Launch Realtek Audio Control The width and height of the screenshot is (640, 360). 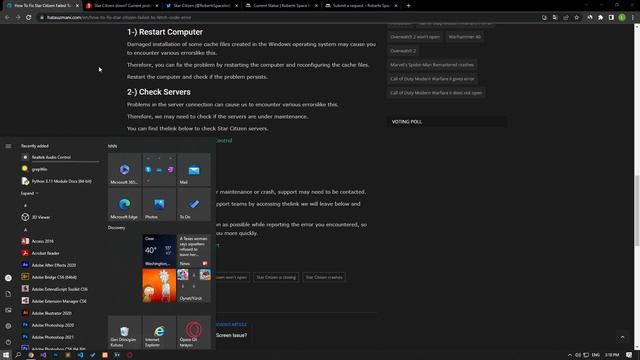point(60,157)
